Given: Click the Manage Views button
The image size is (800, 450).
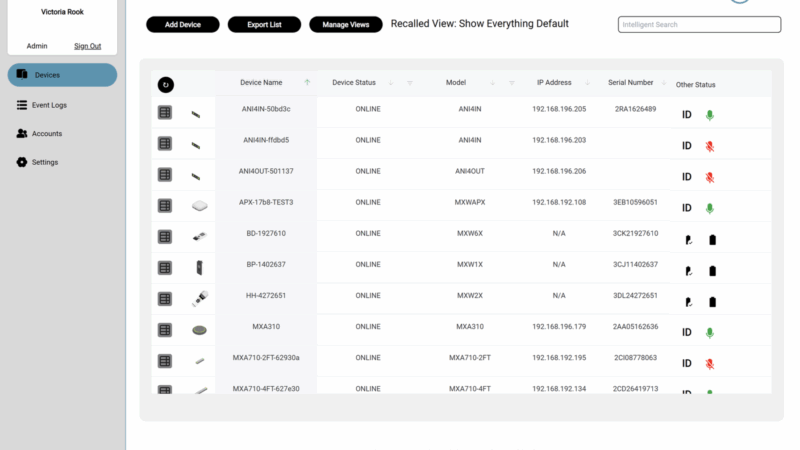Looking at the screenshot, I should click(x=346, y=24).
